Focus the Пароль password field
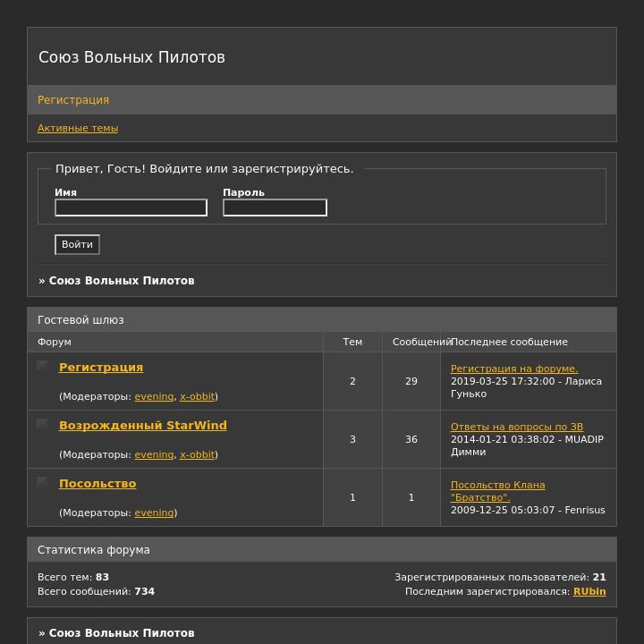This screenshot has width=644, height=644. click(275, 208)
